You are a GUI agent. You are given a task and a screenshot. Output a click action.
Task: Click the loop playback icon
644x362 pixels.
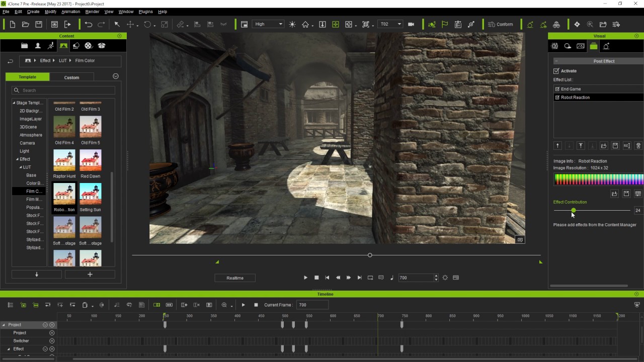[x=370, y=278]
